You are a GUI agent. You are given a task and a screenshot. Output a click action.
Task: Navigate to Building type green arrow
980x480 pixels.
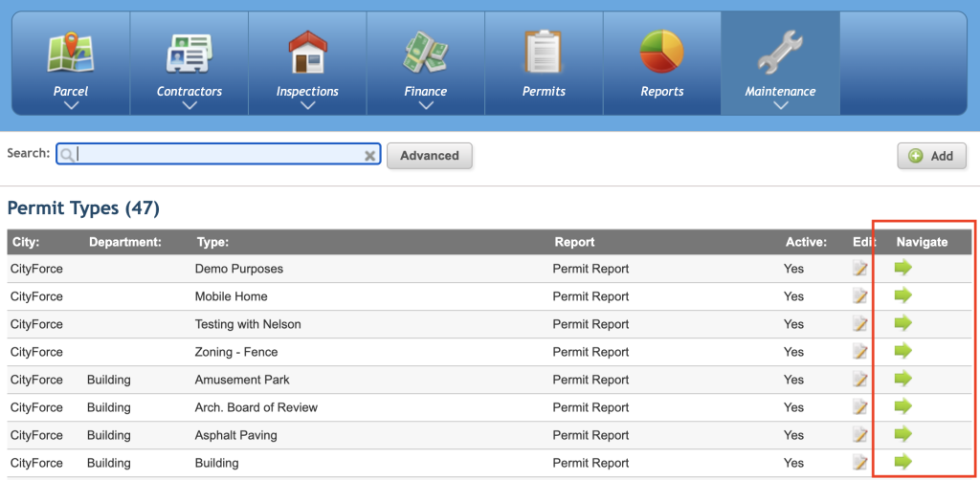pos(903,461)
